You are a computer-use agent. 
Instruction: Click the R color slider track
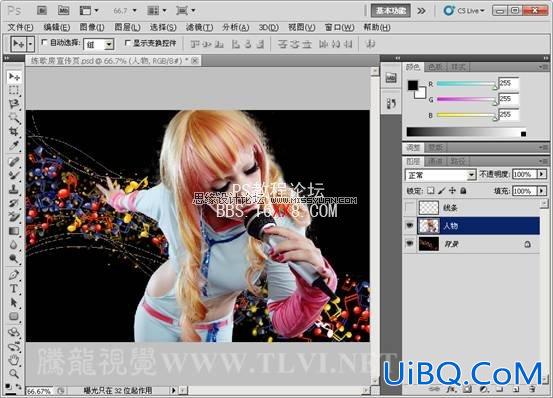466,84
